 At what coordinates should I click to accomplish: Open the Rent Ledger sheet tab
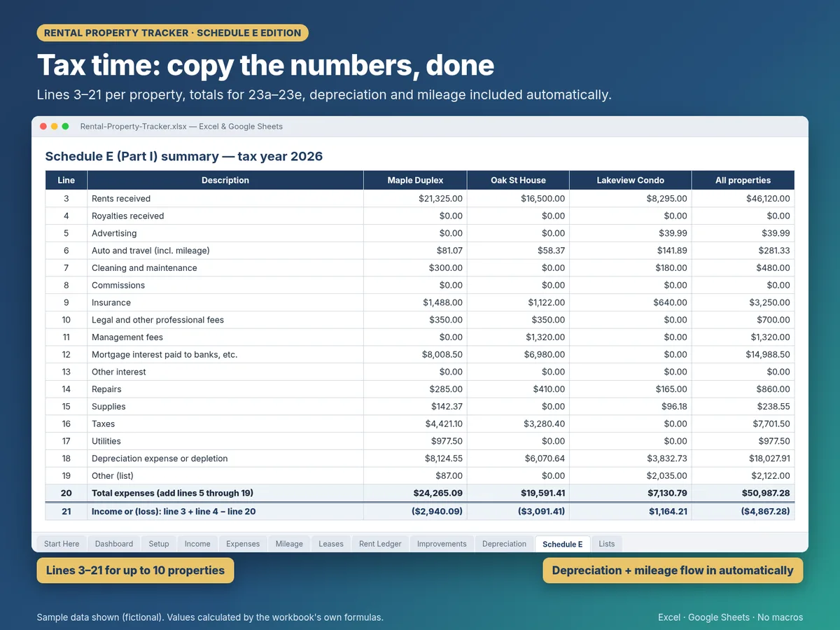pyautogui.click(x=380, y=544)
